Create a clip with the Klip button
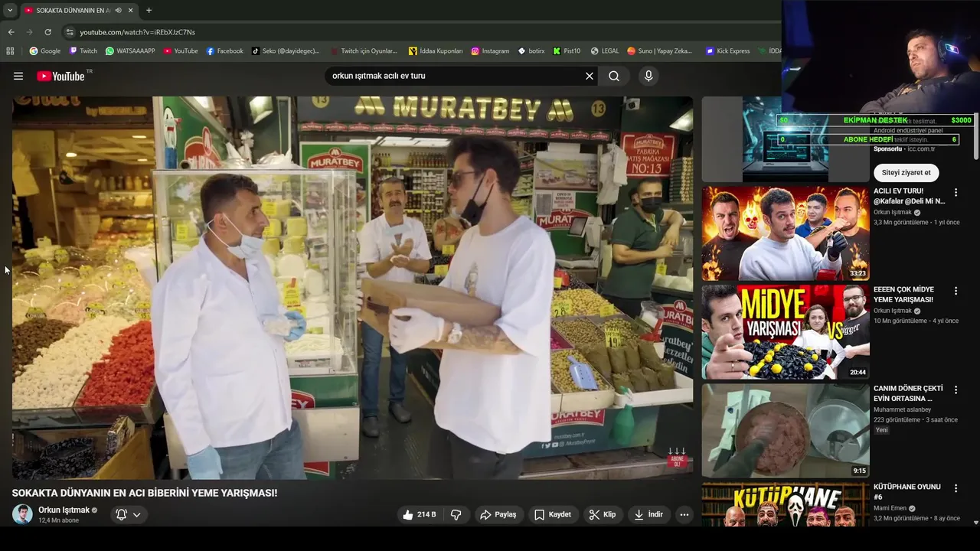 pos(603,515)
